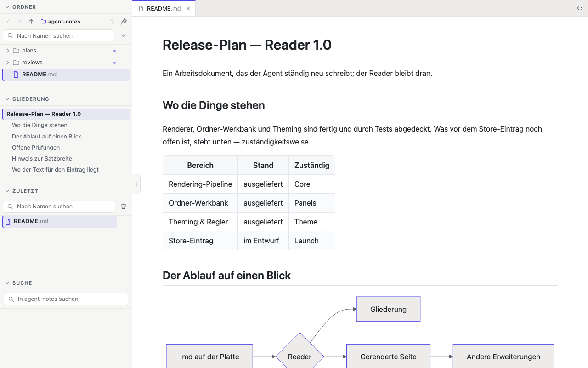This screenshot has height=368, width=588.
Task: Click the 'im Entwurf' table cell
Action: point(263,241)
